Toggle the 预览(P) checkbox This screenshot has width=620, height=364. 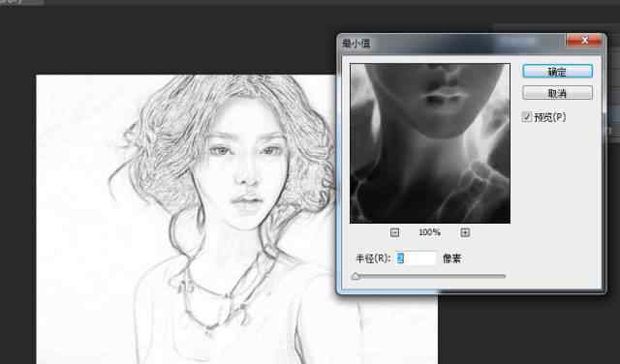pyautogui.click(x=526, y=117)
